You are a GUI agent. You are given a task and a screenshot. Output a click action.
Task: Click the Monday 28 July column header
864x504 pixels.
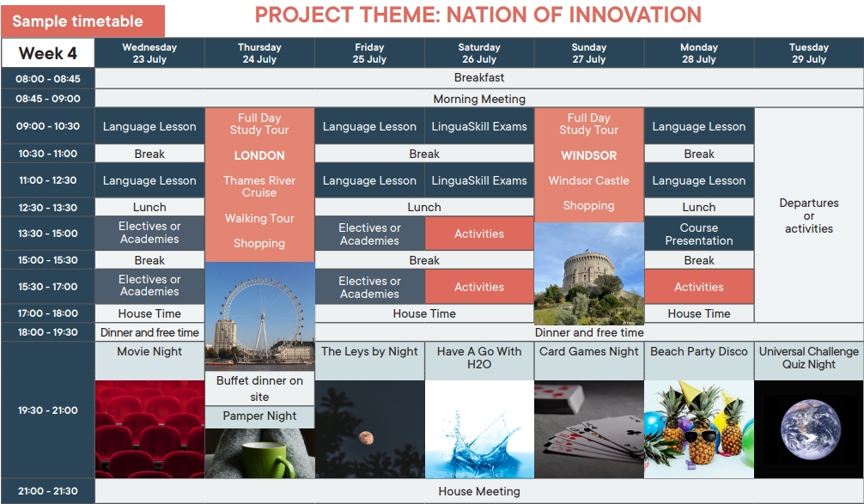click(x=699, y=53)
